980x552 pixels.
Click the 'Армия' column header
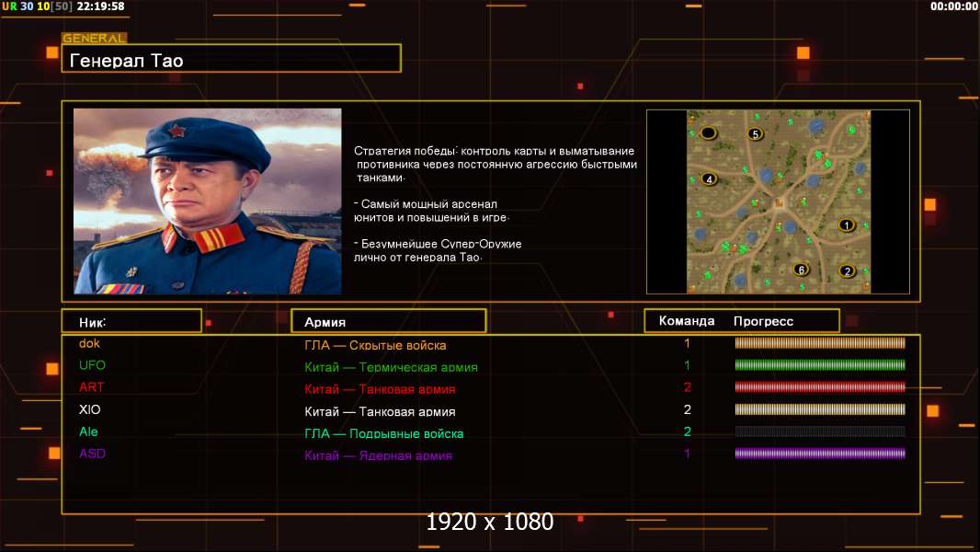[388, 321]
